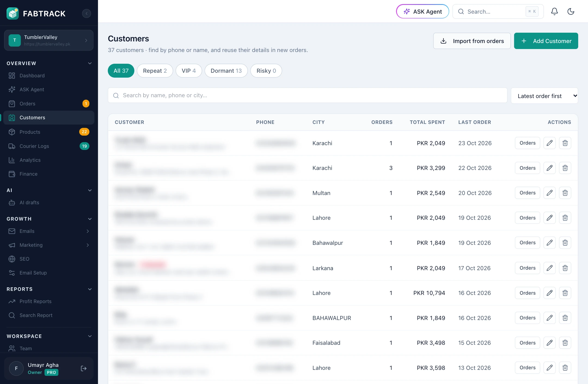Delete the customer with last order 23 Oct 2026
The width and height of the screenshot is (588, 384).
pos(565,143)
